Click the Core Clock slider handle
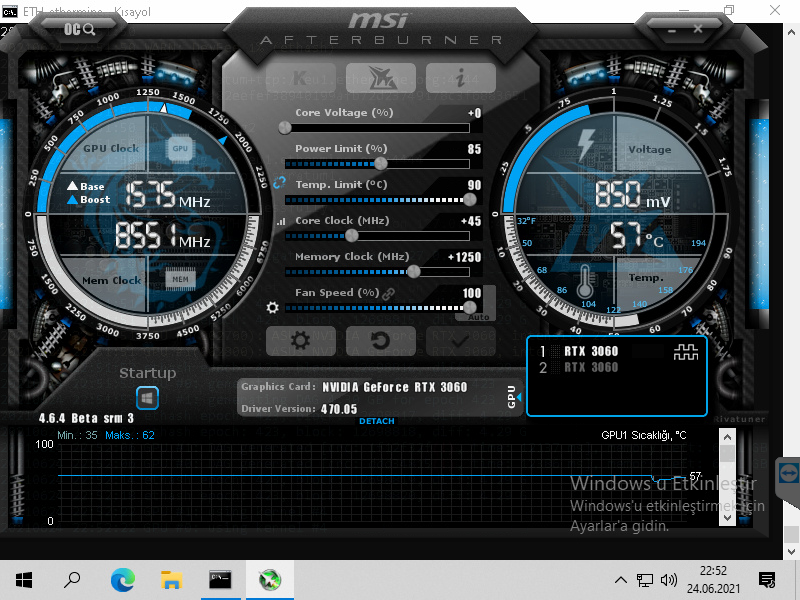 [x=352, y=236]
